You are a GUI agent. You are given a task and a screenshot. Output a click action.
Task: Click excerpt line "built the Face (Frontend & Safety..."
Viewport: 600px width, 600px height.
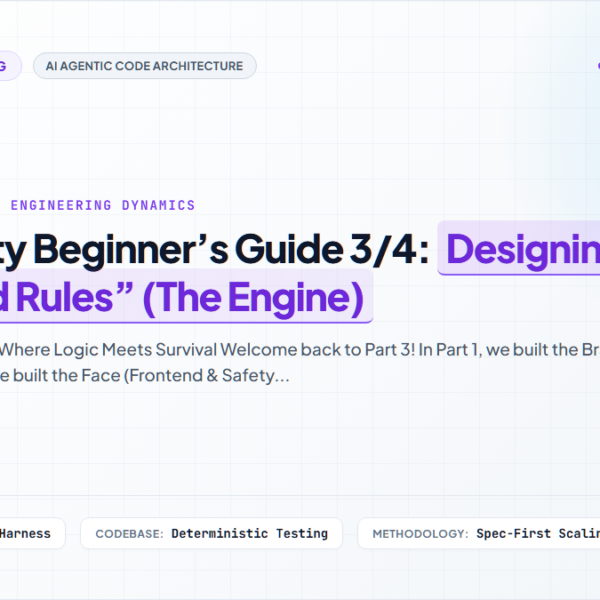tap(151, 375)
